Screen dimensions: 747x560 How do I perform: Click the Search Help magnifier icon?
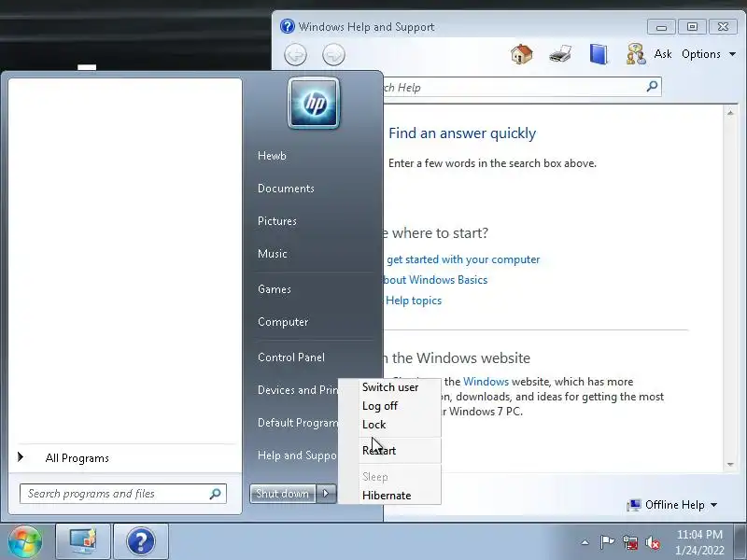652,87
